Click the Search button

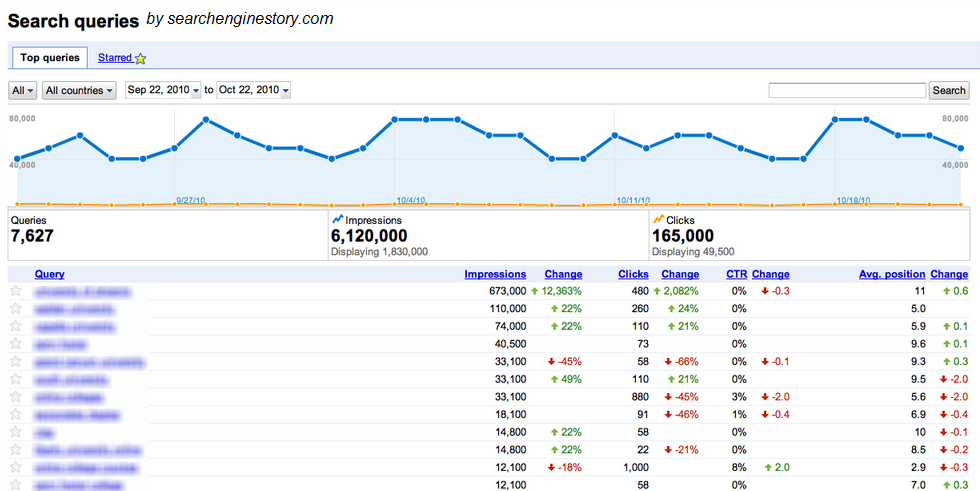pyautogui.click(x=949, y=90)
